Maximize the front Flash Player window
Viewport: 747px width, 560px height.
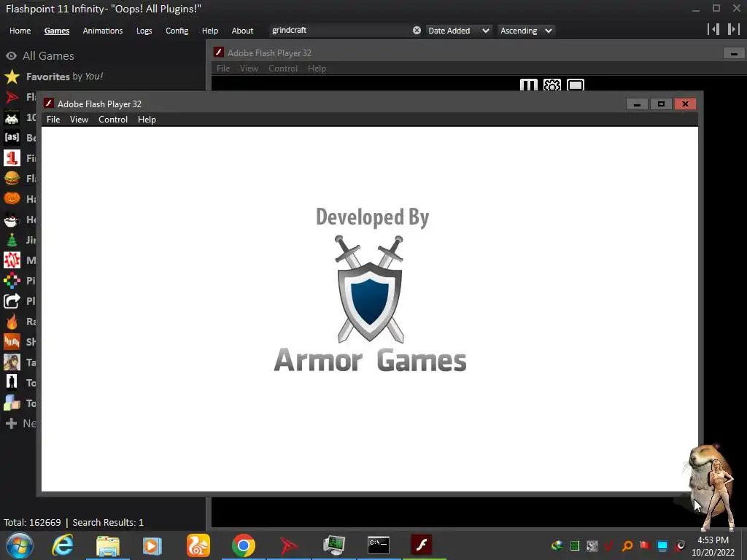[x=661, y=104]
